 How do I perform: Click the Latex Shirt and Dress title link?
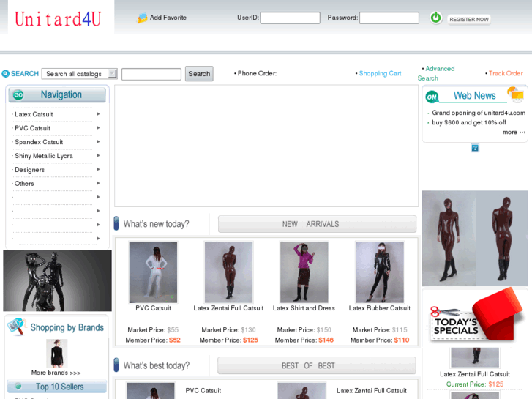pyautogui.click(x=304, y=308)
